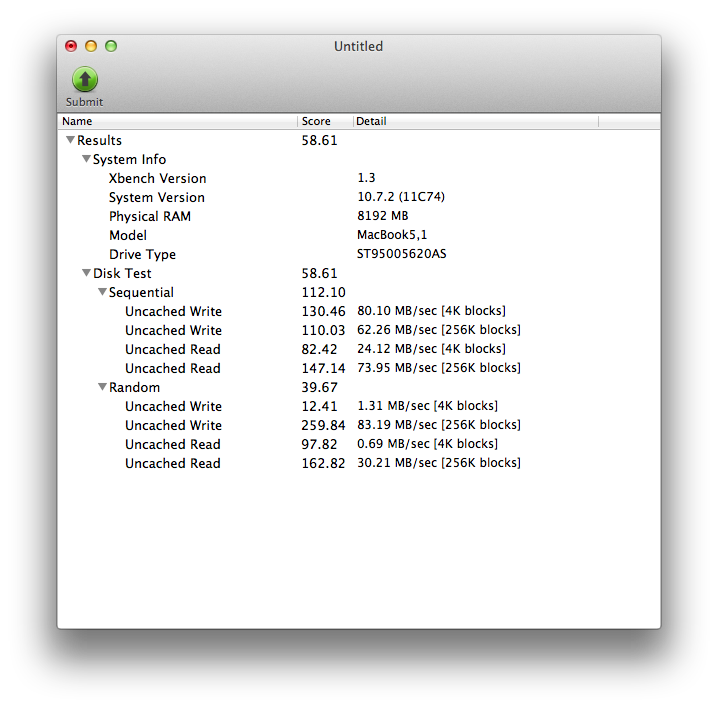
Task: Collapse the Disk Test disclosure triangle
Action: tap(86, 273)
